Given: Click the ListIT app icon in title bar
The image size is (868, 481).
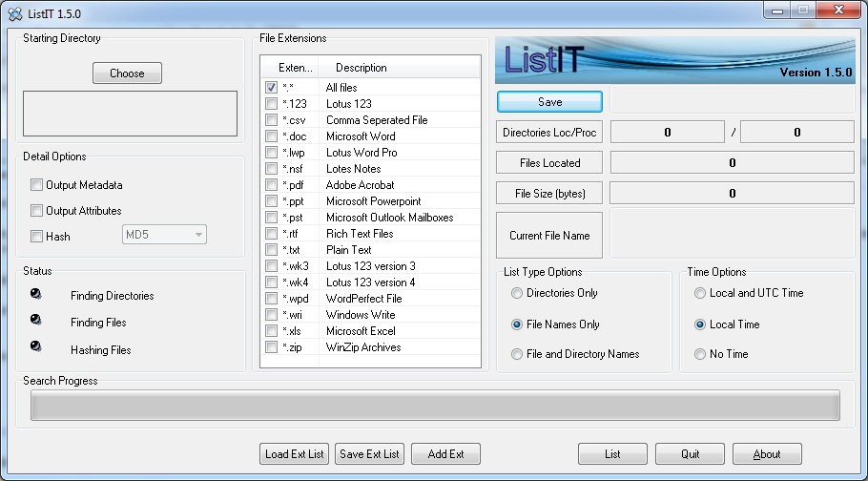Looking at the screenshot, I should click(x=15, y=13).
